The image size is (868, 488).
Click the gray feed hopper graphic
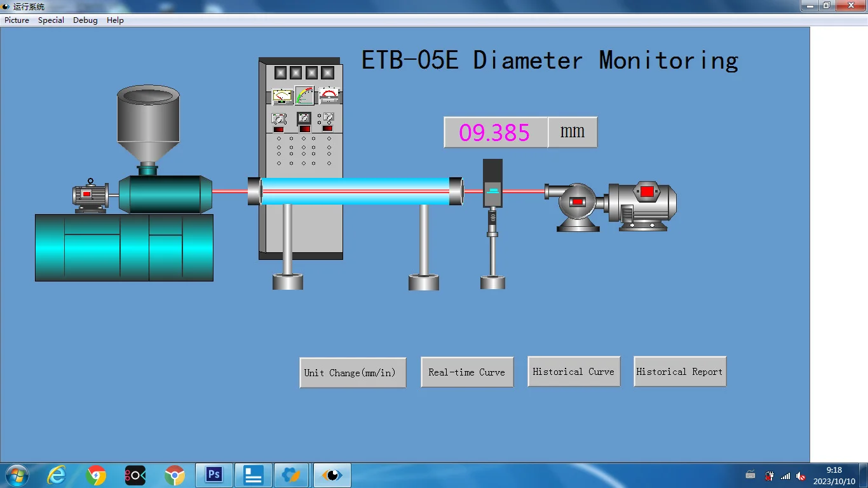pos(148,125)
